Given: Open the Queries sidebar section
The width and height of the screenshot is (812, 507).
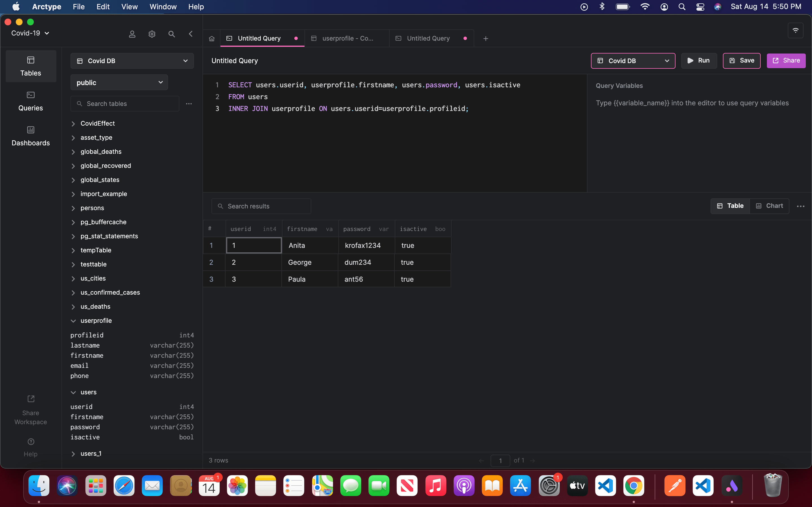Looking at the screenshot, I should tap(30, 101).
